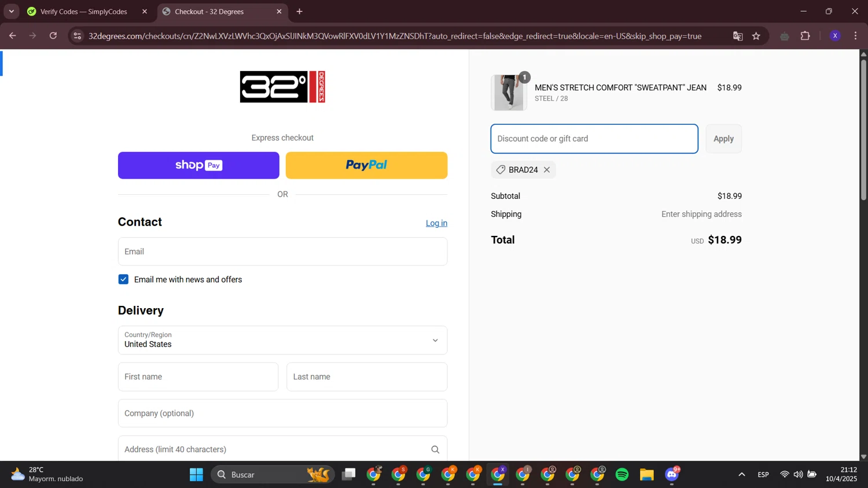Select the Checkout - 32 Degrees tab
Viewport: 868px width, 488px height.
pyautogui.click(x=209, y=12)
